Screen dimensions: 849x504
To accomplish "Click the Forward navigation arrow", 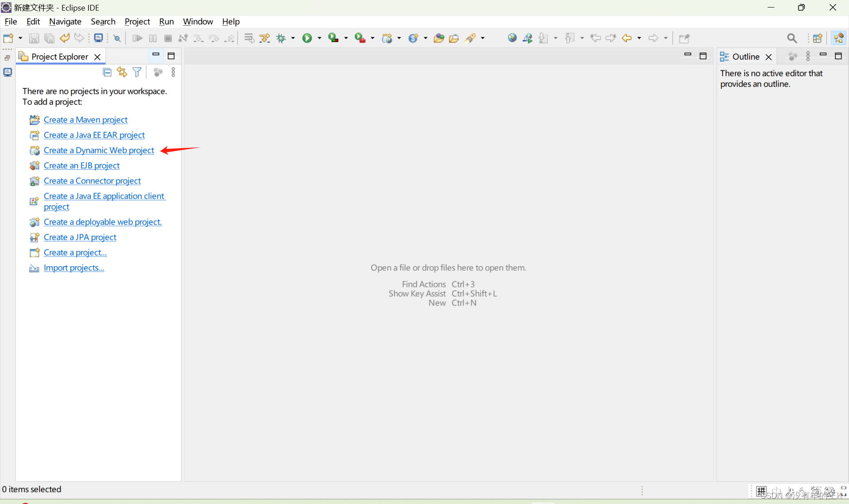I will point(654,38).
